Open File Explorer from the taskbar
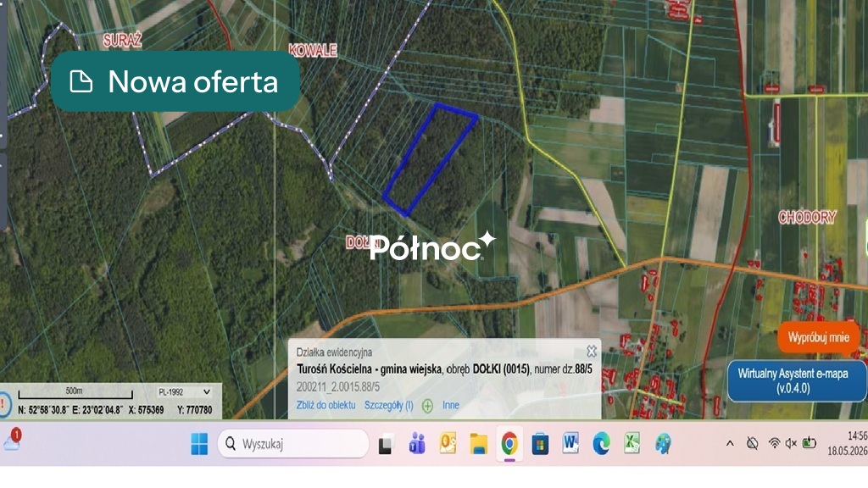Viewport: 868px width, 488px height. coord(478,444)
